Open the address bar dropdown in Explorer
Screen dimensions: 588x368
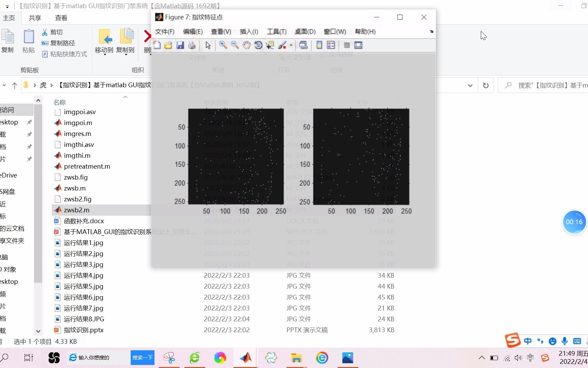tap(470, 85)
